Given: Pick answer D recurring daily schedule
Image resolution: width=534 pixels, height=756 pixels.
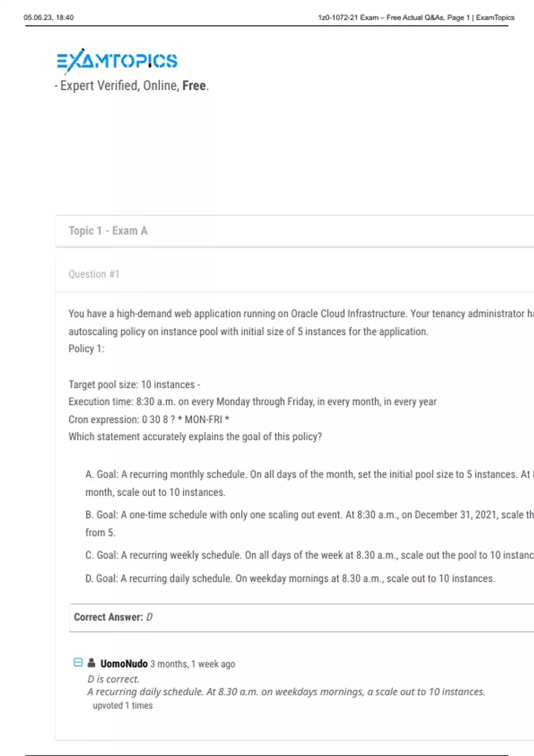Looking at the screenshot, I should 290,578.
